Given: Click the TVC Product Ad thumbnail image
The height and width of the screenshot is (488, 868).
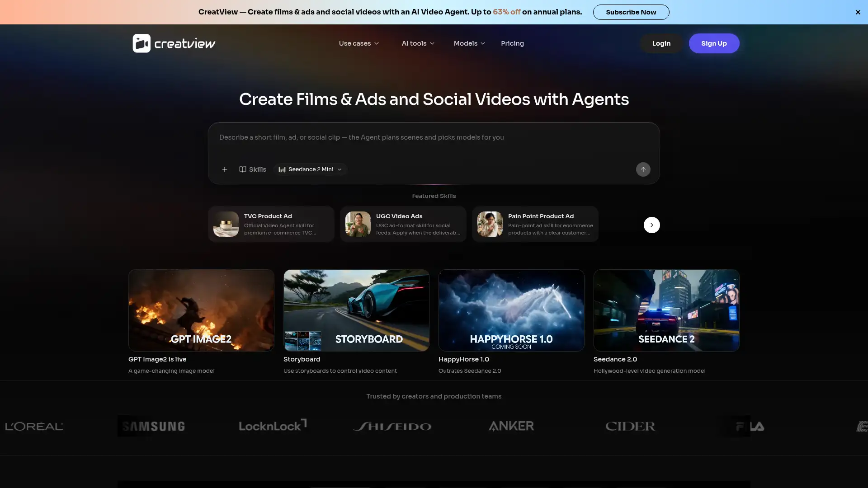Looking at the screenshot, I should 226,224.
